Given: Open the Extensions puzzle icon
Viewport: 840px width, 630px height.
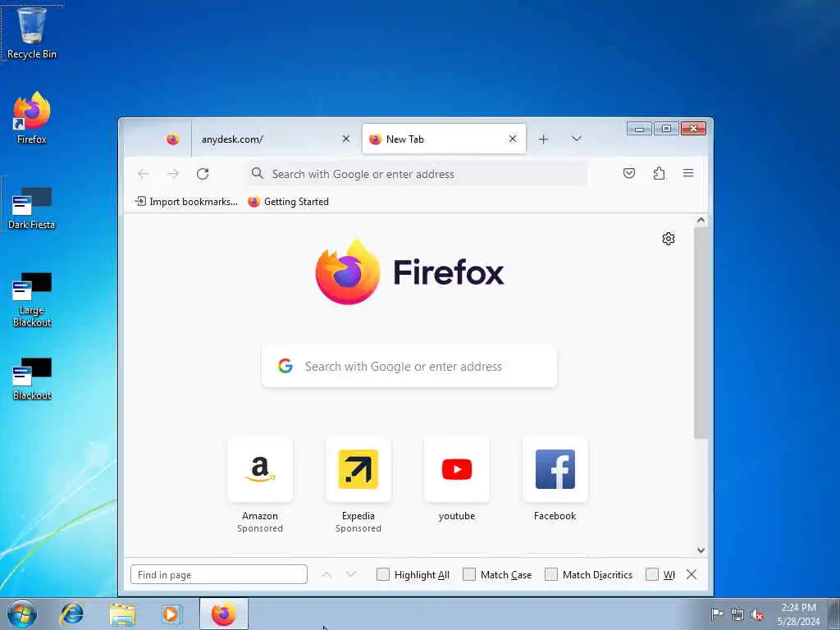Looking at the screenshot, I should pyautogui.click(x=659, y=173).
